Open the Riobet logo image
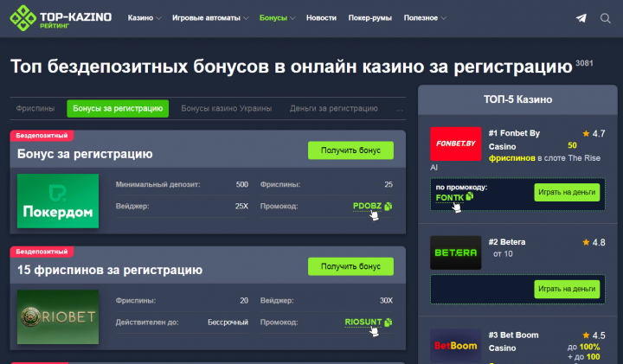The height and width of the screenshot is (364, 623). (x=58, y=316)
